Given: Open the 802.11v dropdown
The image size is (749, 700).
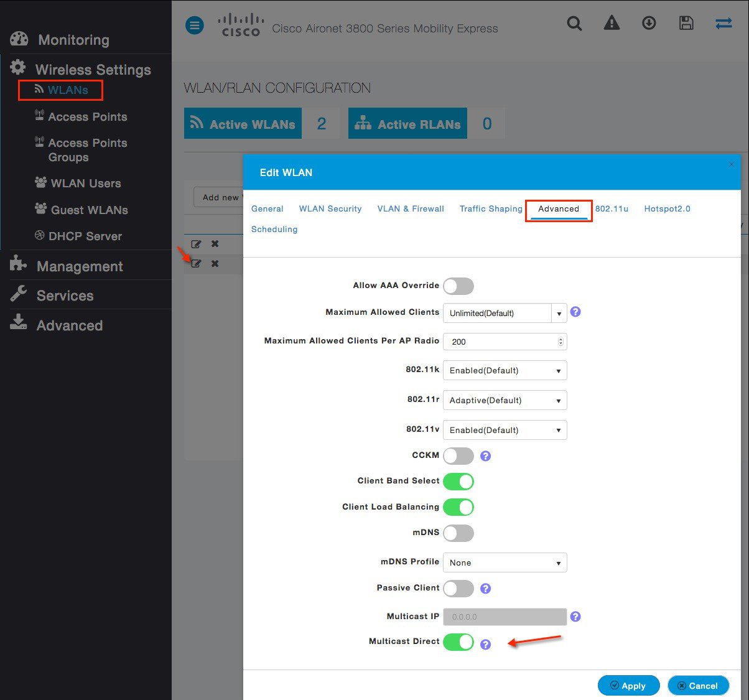Looking at the screenshot, I should [505, 430].
